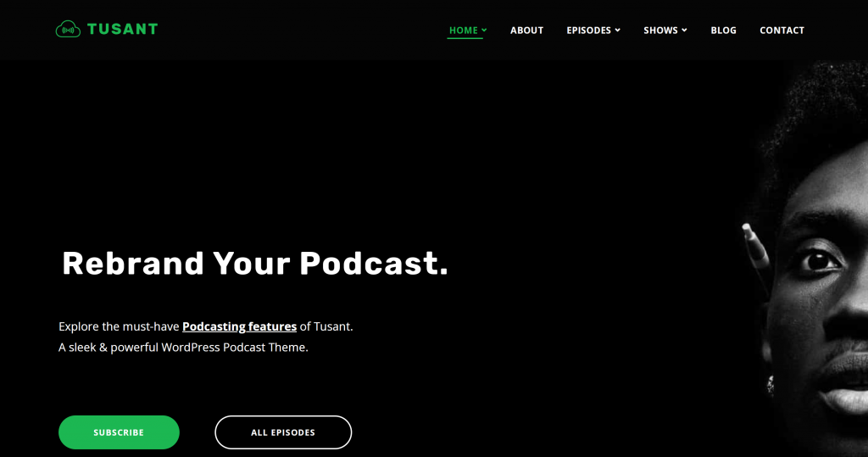Open the Shows menu item

click(660, 31)
